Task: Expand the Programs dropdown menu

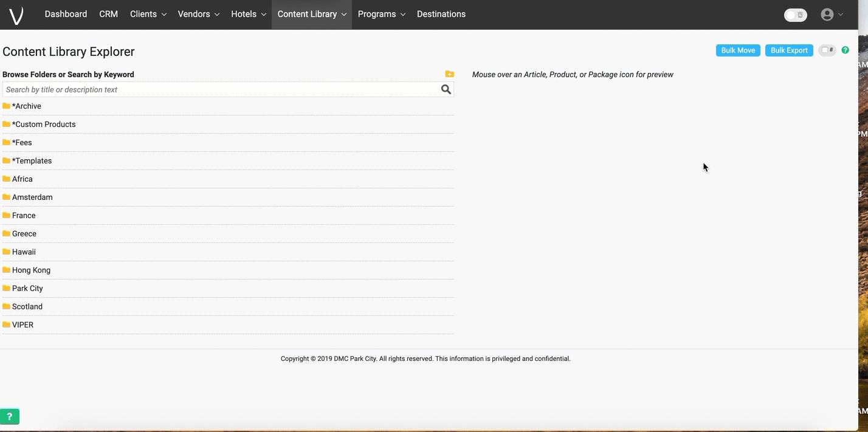Action: (381, 14)
